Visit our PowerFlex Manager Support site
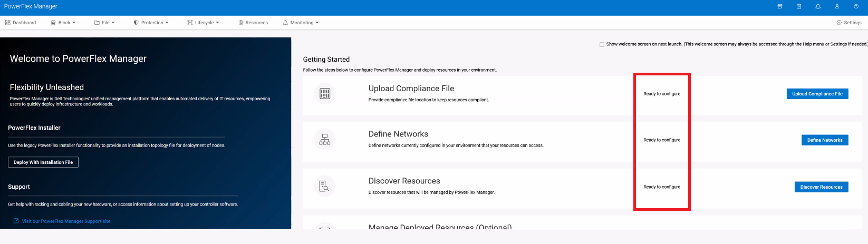 (x=66, y=221)
